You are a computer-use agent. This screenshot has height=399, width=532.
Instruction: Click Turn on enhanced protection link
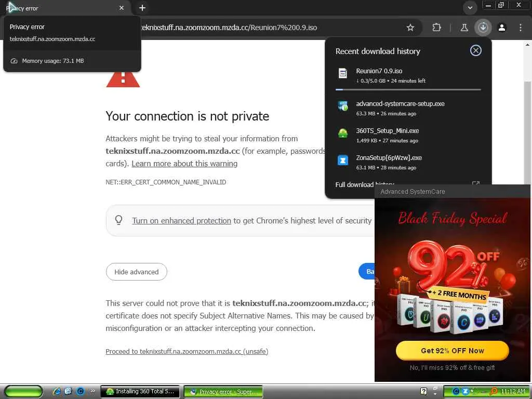click(181, 220)
